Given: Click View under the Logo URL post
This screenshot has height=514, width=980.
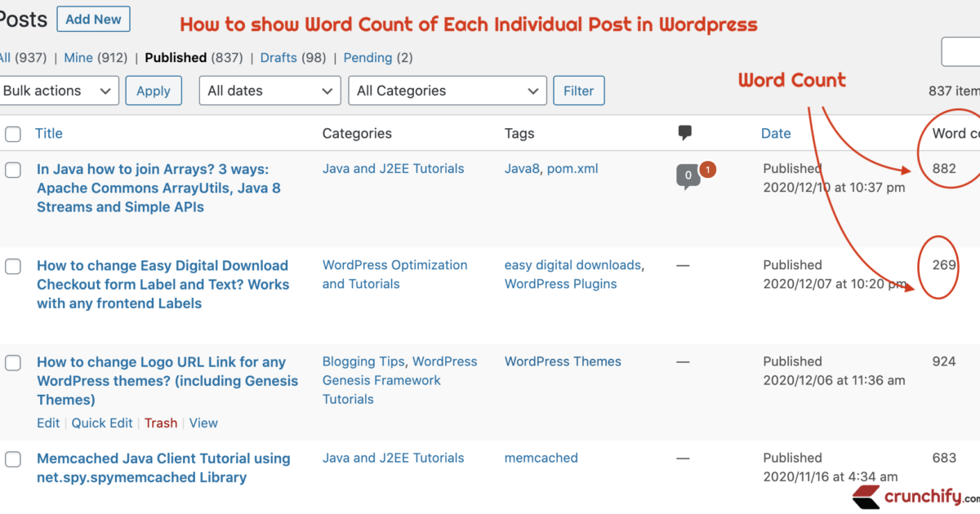Looking at the screenshot, I should [203, 423].
